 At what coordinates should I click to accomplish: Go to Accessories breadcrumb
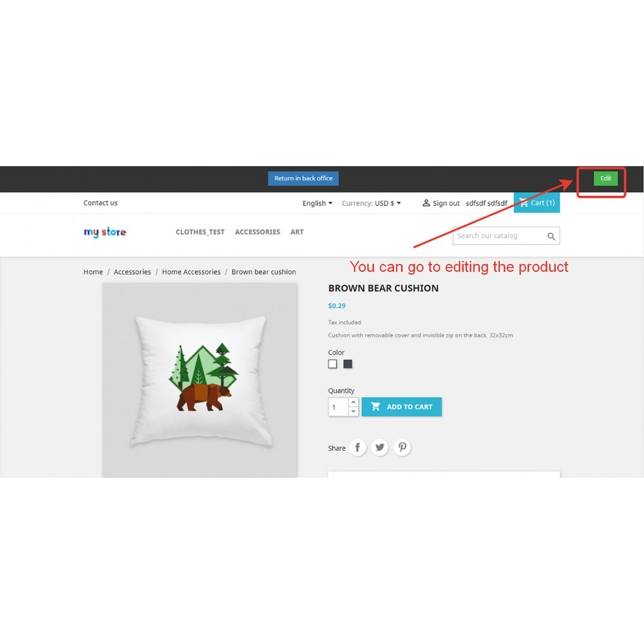point(132,272)
